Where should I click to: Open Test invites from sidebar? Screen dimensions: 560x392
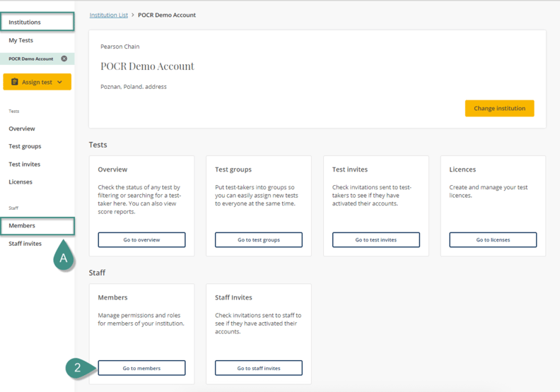tap(24, 164)
